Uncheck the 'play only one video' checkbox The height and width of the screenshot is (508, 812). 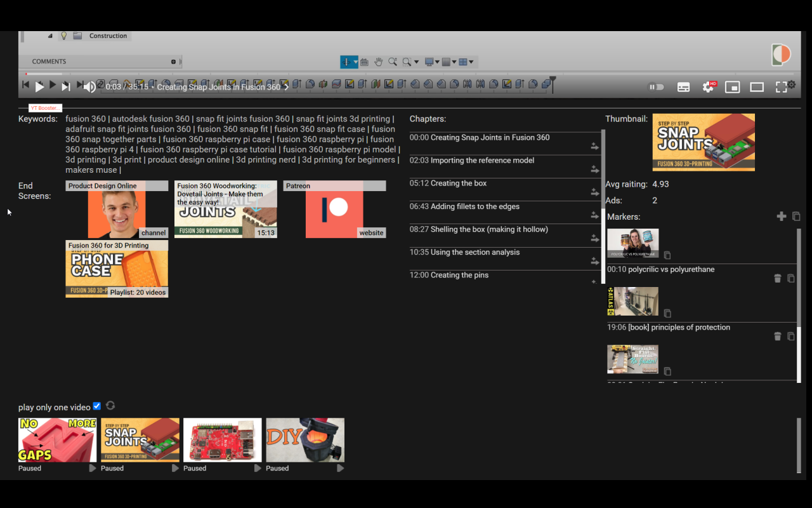(97, 406)
